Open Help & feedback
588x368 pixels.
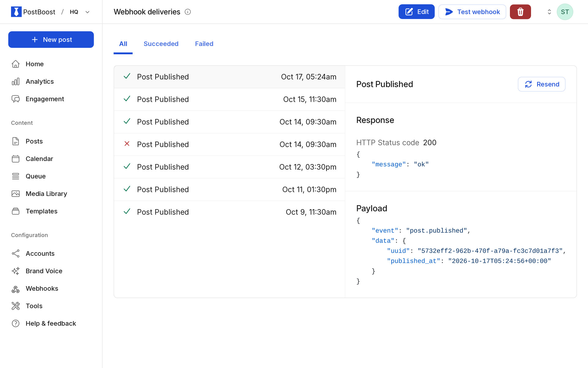pyautogui.click(x=51, y=324)
